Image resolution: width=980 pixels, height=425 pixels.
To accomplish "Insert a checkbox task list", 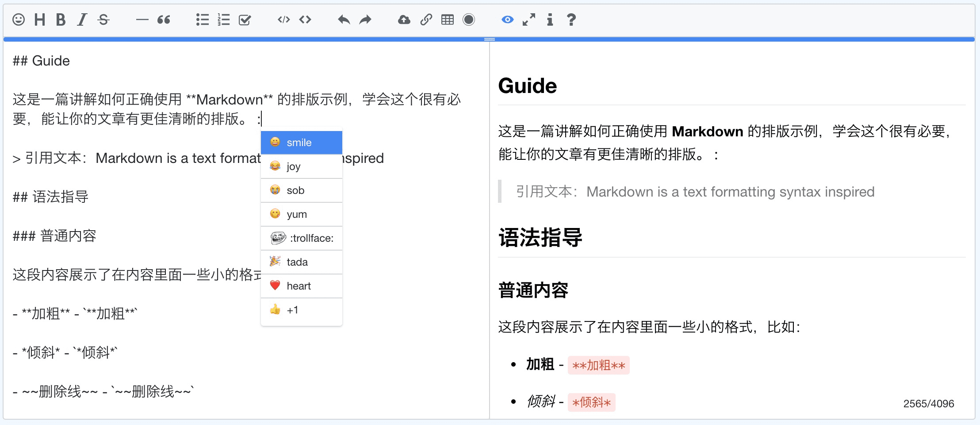I will click(245, 19).
